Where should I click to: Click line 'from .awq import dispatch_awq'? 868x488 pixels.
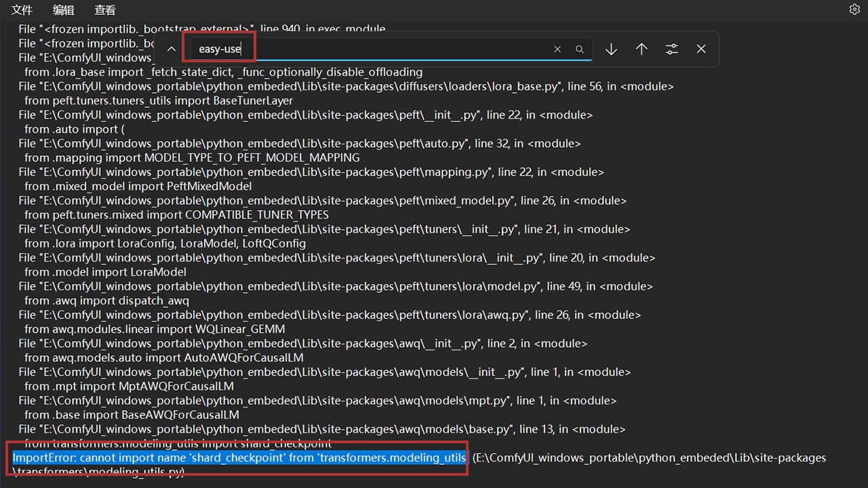(106, 300)
